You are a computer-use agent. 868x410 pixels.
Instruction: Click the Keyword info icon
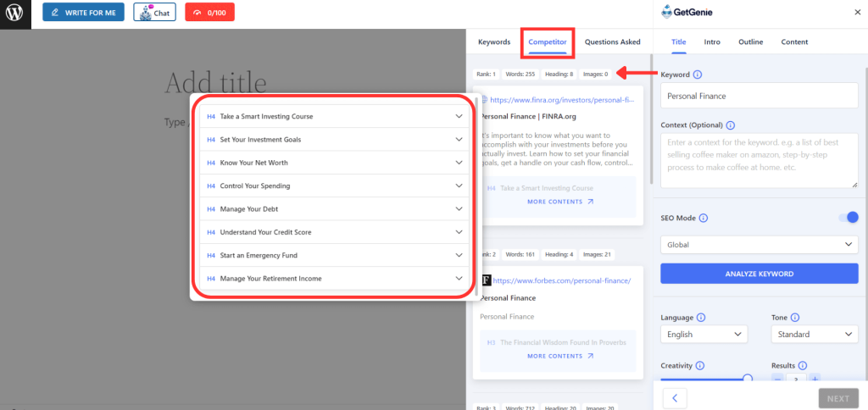pos(698,75)
